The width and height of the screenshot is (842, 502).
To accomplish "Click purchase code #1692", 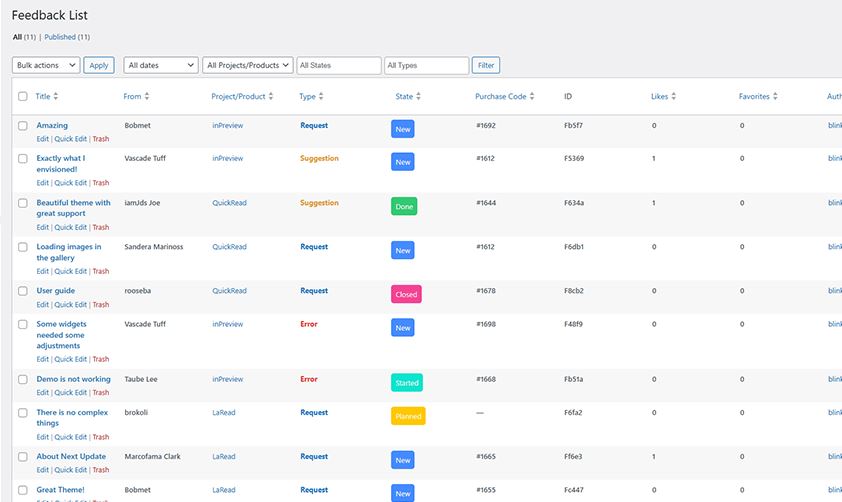I will coord(486,126).
